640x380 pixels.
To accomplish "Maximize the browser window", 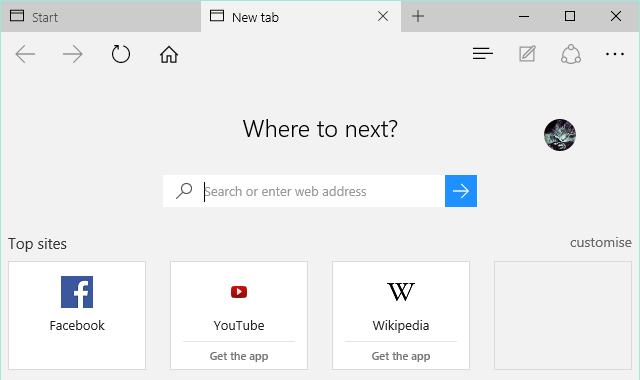I will [570, 16].
